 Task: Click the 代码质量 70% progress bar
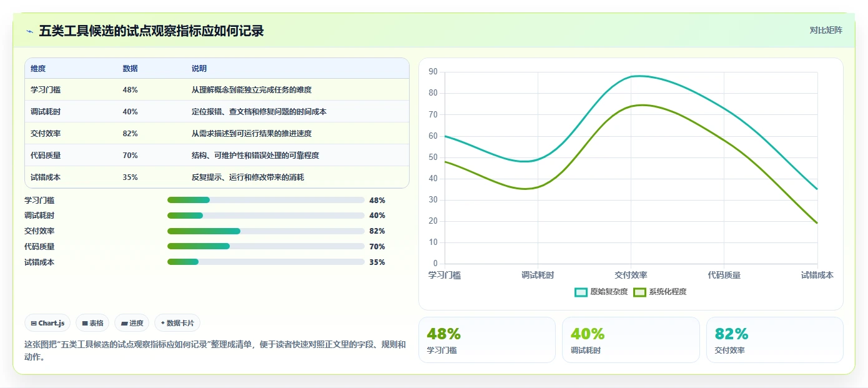point(265,246)
